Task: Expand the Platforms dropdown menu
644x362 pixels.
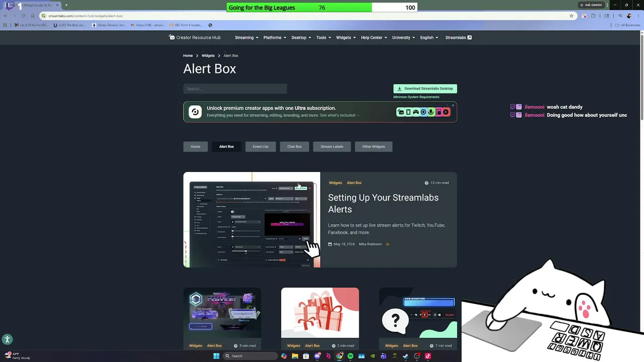Action: (275, 37)
